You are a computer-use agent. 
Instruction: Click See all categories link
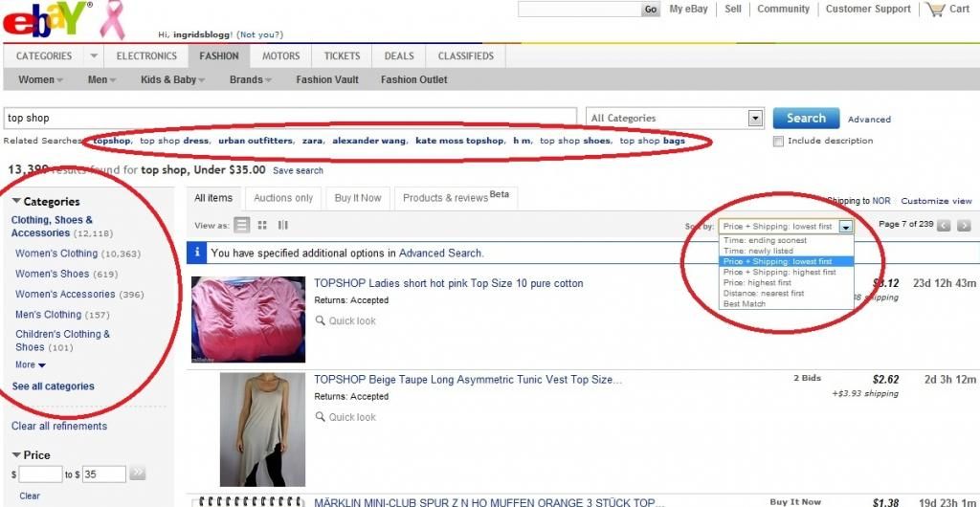coord(54,386)
